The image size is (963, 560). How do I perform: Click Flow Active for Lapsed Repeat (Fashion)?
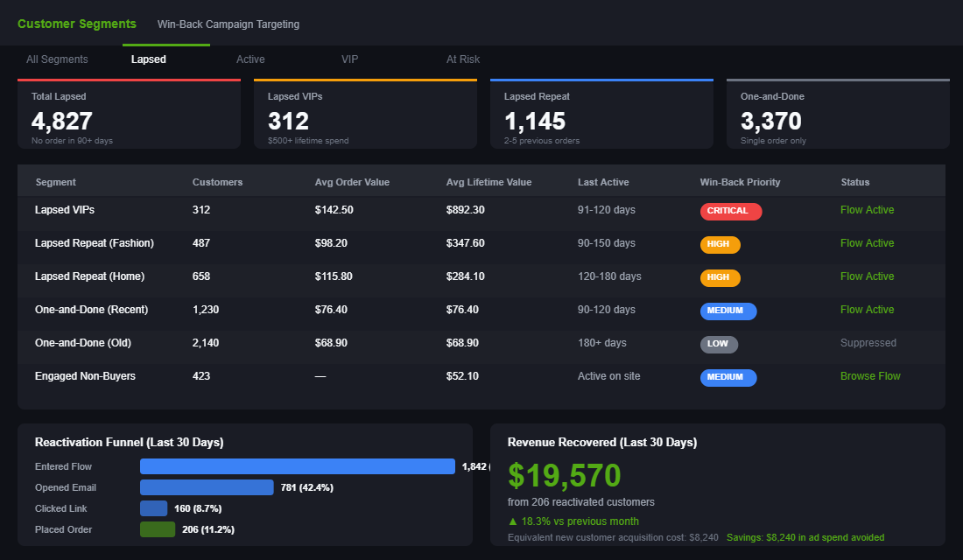867,243
